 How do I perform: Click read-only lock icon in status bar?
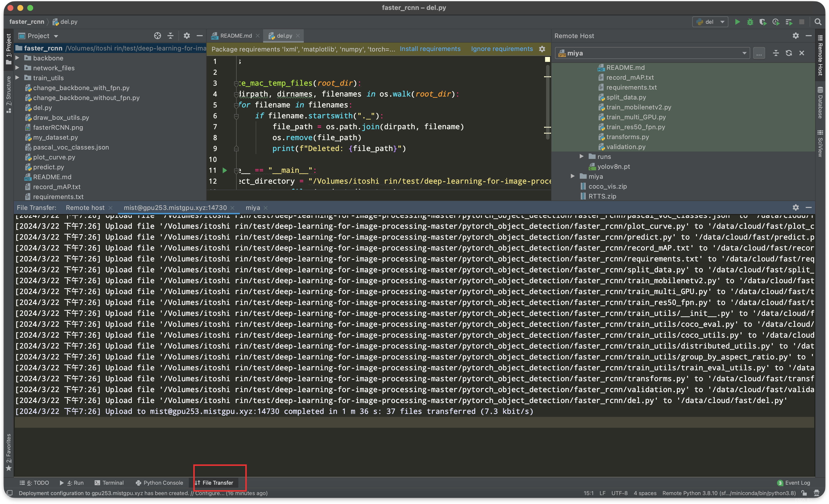pyautogui.click(x=804, y=493)
